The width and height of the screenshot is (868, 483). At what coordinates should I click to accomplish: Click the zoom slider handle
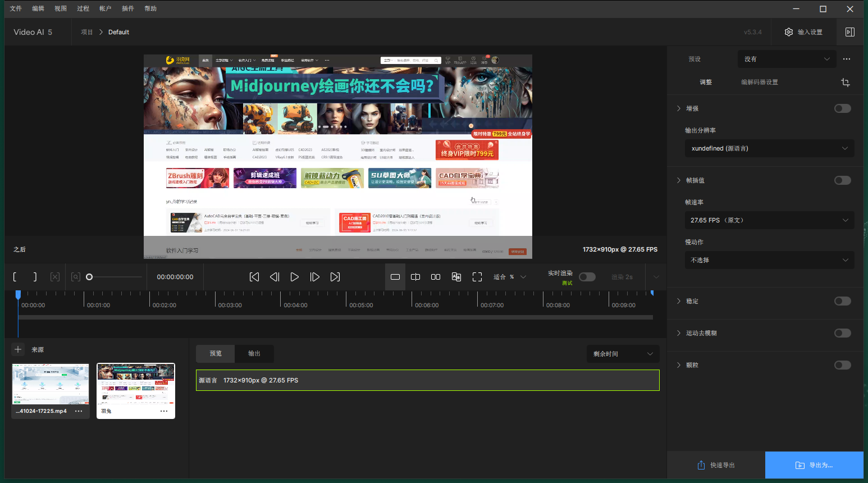(89, 277)
